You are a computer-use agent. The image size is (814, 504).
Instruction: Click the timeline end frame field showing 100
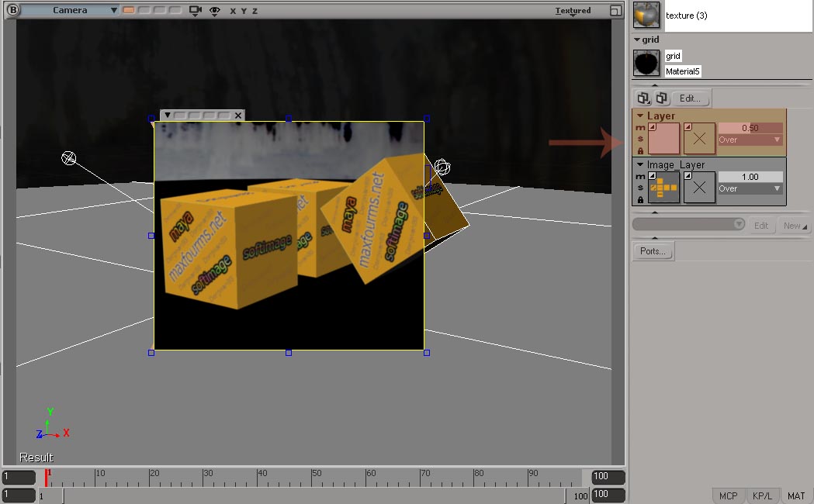click(608, 476)
